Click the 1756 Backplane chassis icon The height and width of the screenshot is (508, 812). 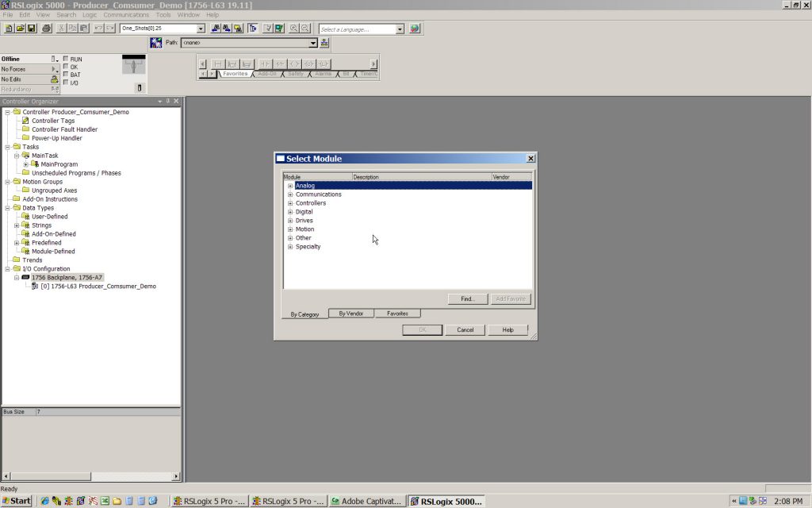[25, 277]
